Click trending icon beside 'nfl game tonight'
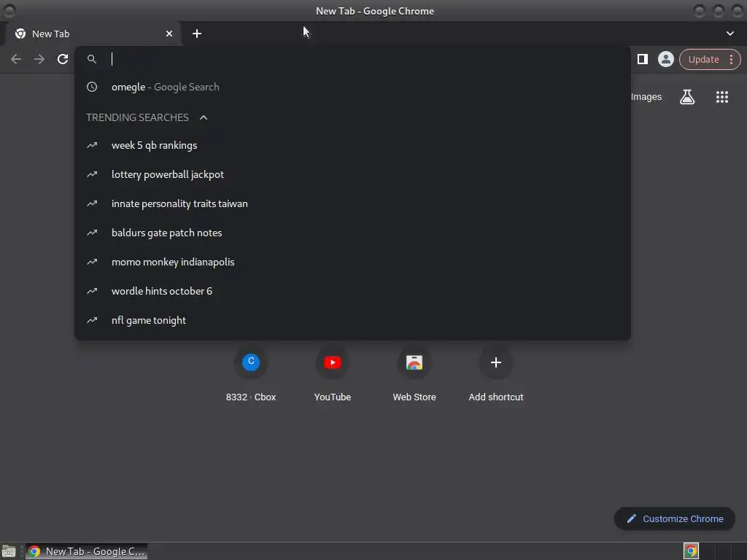This screenshot has height=560, width=747. pyautogui.click(x=92, y=321)
